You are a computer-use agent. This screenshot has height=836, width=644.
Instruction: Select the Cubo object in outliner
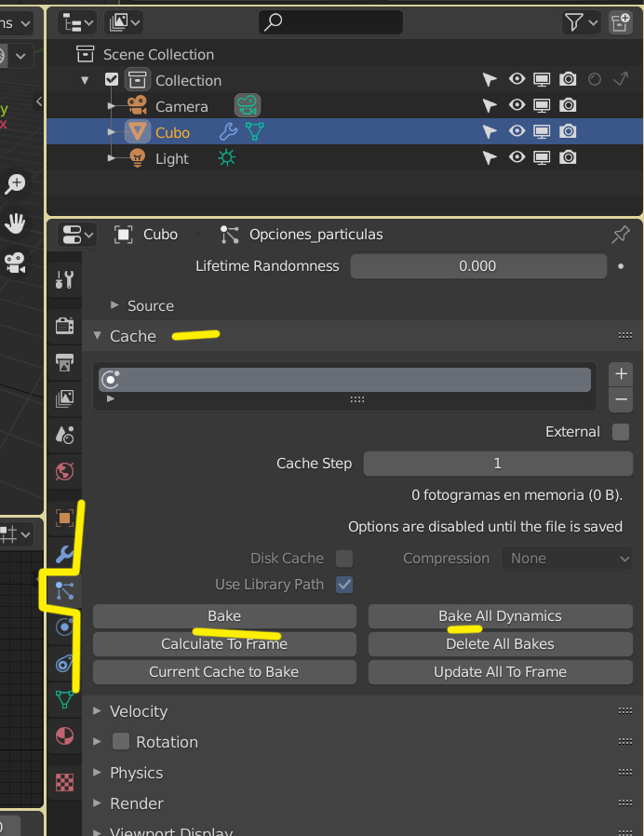click(172, 132)
